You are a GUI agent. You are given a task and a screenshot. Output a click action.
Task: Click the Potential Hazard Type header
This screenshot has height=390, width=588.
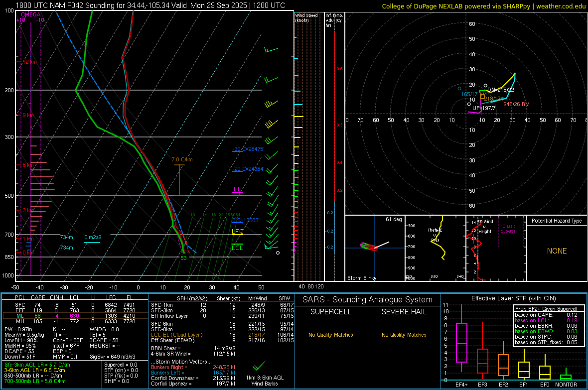[557, 221]
